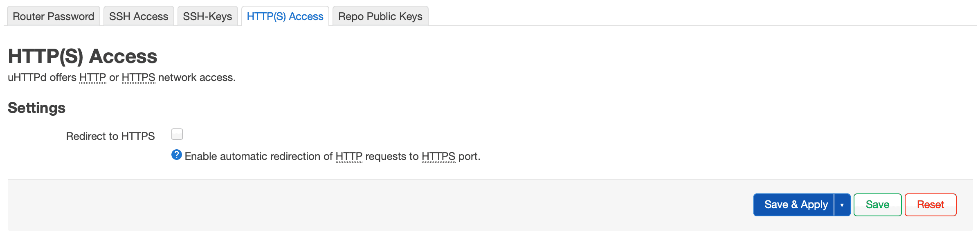This screenshot has height=238, width=980.
Task: Enable the Redirect to HTTPS checkbox
Action: click(177, 134)
